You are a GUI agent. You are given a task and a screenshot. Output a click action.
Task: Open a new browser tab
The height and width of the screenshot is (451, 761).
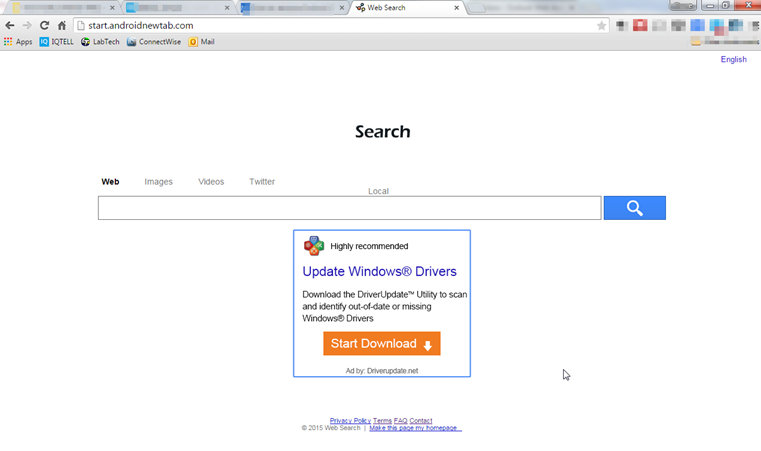pyautogui.click(x=477, y=8)
